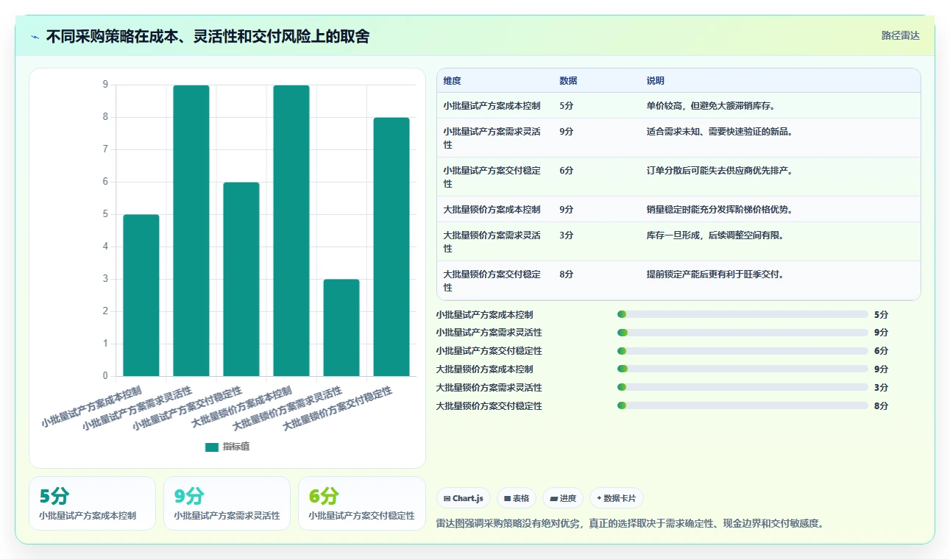Click the lightning icon beside the title
Viewport: 950px width, 560px height.
(35, 36)
